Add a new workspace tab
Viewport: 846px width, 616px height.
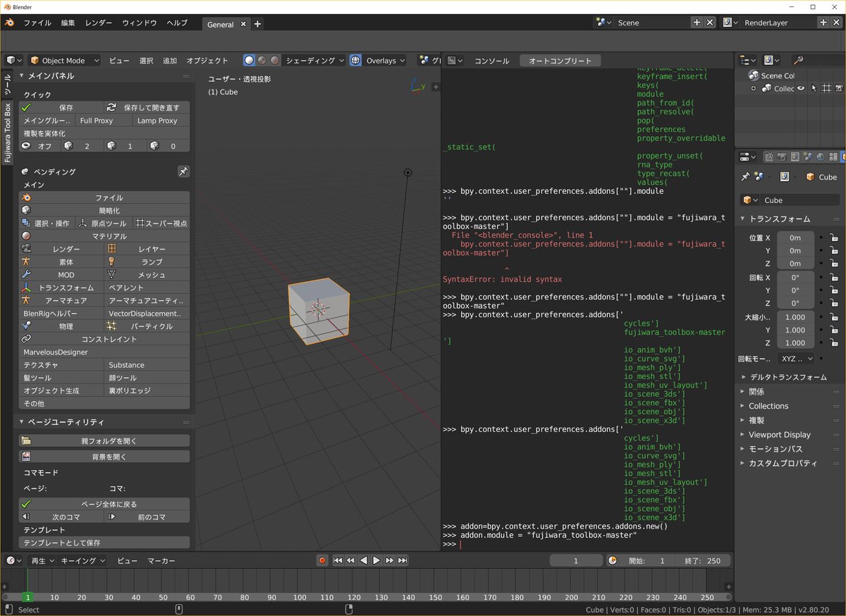point(257,24)
